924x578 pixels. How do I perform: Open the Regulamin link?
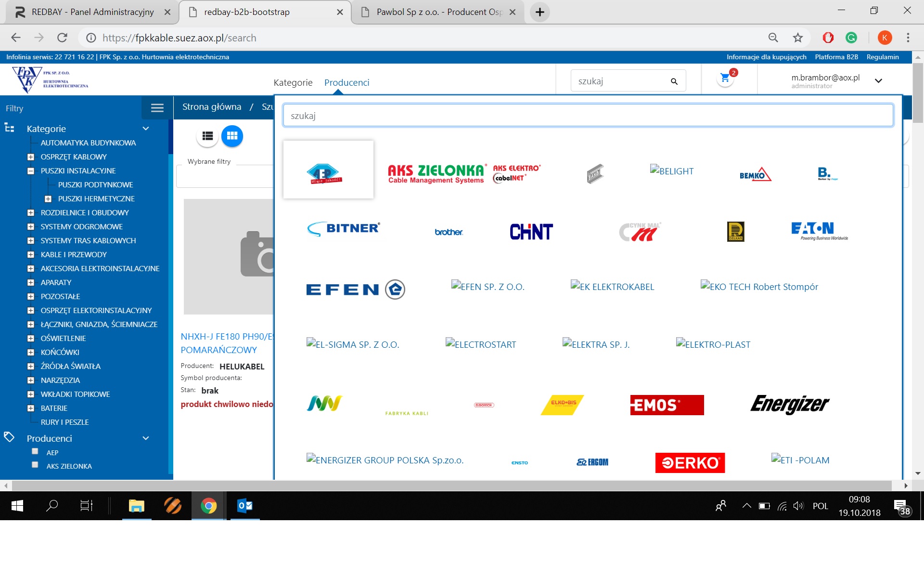[882, 57]
